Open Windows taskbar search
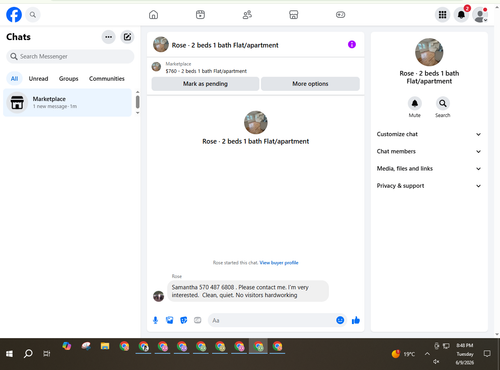This screenshot has width=500, height=370. coord(28,353)
